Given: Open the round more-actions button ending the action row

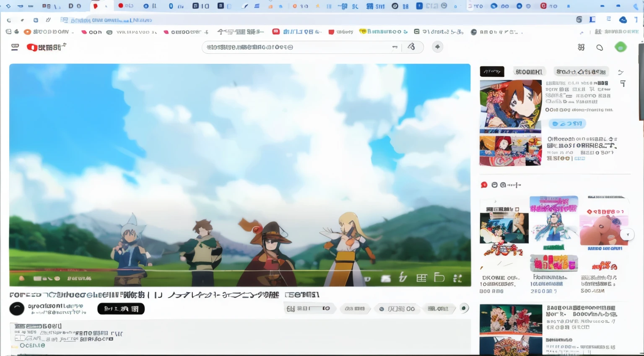Looking at the screenshot, I should point(464,309).
